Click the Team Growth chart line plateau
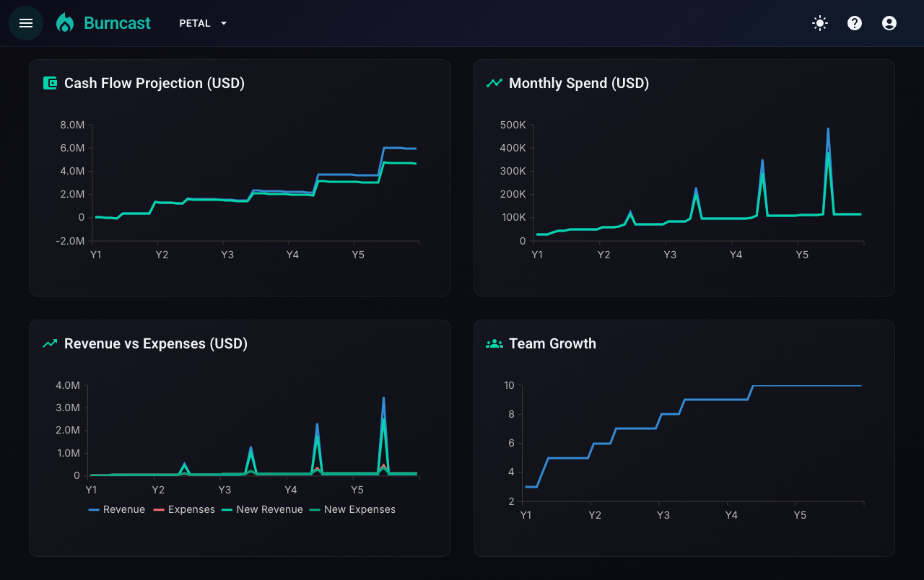Viewport: 924px width, 580px height. (x=807, y=386)
